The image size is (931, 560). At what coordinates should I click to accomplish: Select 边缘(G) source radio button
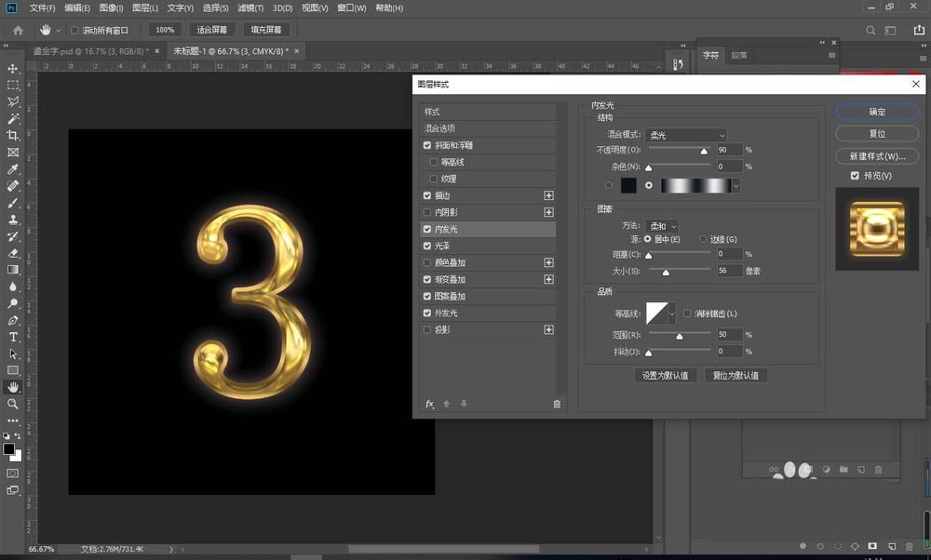click(x=703, y=239)
